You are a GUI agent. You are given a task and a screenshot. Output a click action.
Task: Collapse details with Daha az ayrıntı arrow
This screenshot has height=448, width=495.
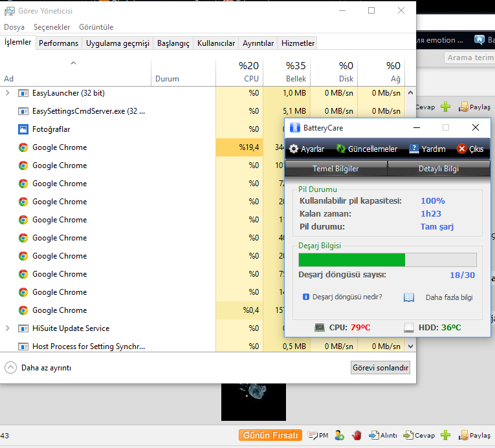[10, 368]
